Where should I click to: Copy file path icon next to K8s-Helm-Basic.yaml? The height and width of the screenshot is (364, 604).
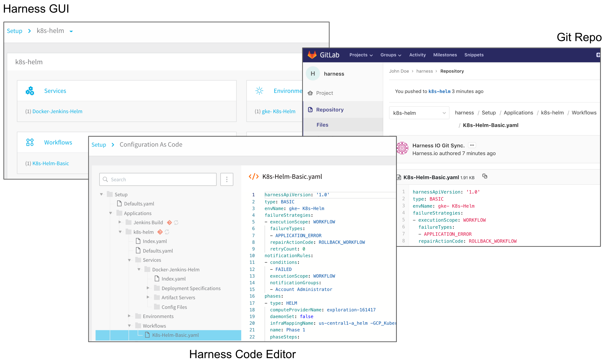[x=485, y=176]
